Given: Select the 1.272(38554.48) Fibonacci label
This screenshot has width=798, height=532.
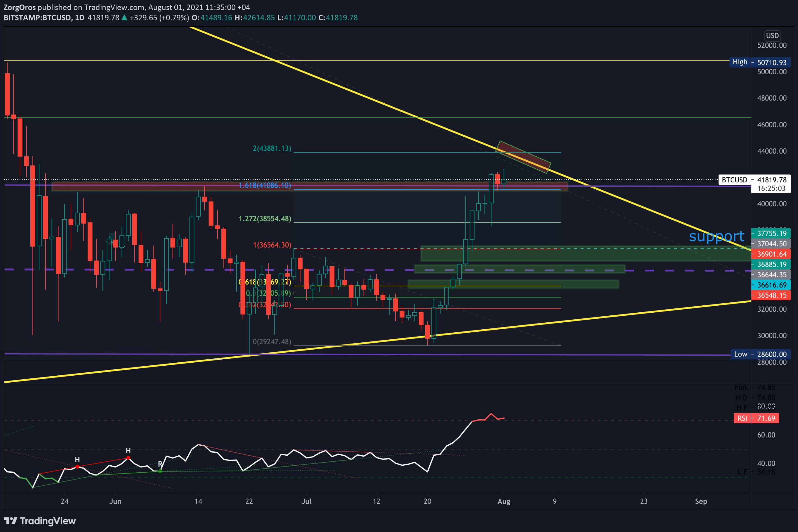Looking at the screenshot, I should [x=265, y=218].
